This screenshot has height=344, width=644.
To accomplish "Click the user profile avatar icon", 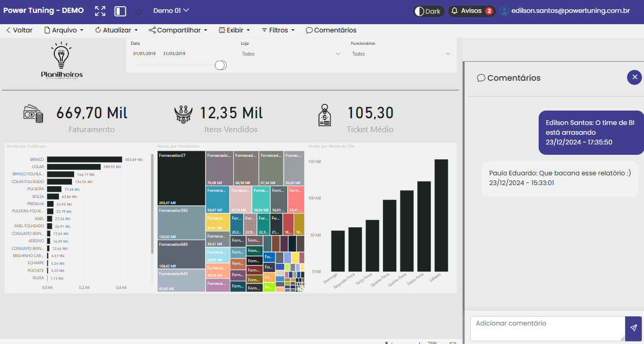I will (504, 11).
